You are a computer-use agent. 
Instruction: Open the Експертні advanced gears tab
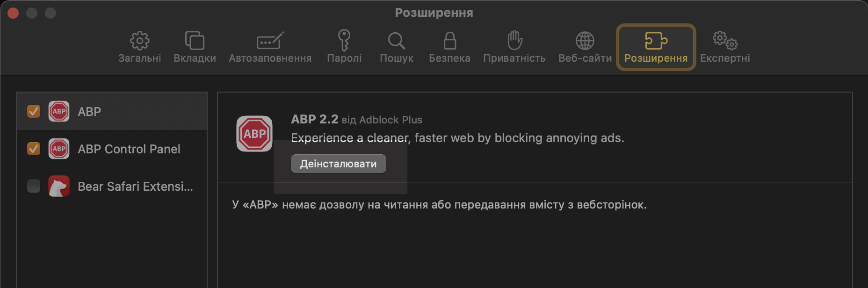point(725,47)
